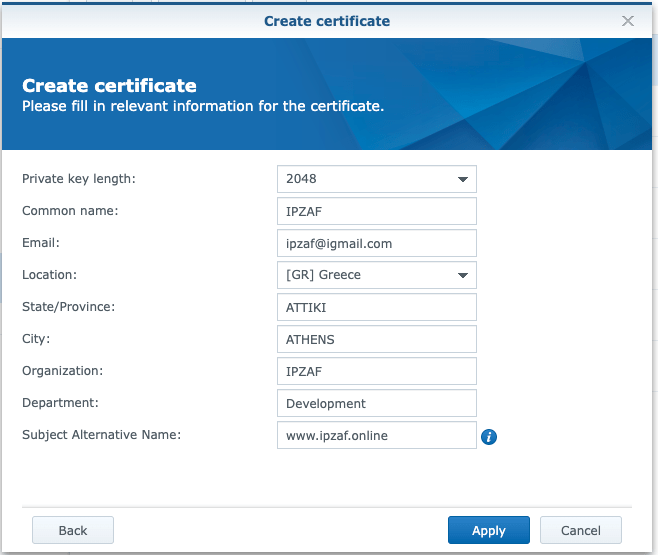Select the State/Province field showing ATTIKI
The image size is (658, 555).
click(377, 307)
